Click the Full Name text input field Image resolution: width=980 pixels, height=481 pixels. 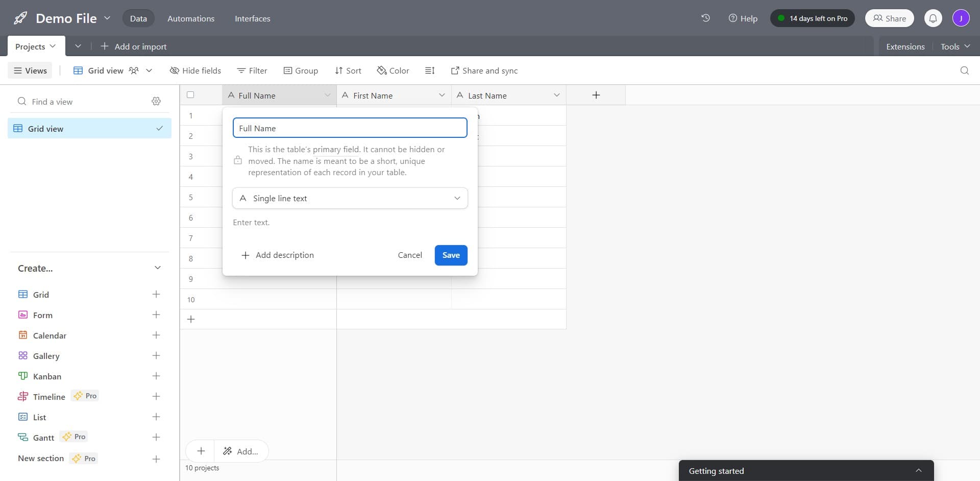pos(350,128)
